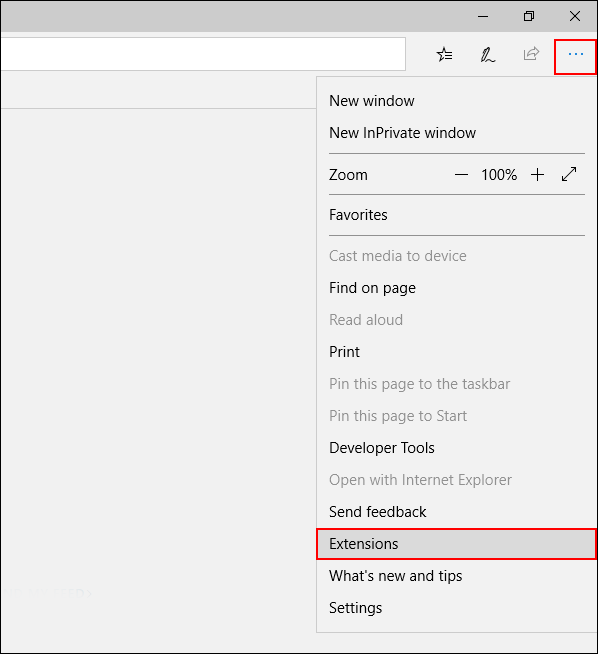Open Extensions from the menu
The height and width of the screenshot is (654, 598).
[x=457, y=544]
